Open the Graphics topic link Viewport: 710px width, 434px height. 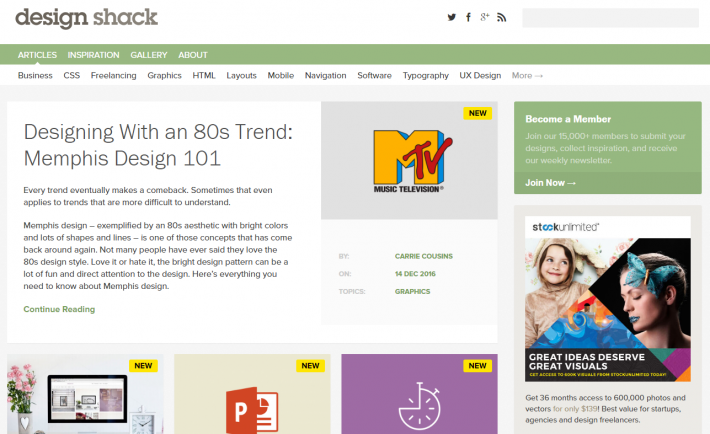(412, 292)
